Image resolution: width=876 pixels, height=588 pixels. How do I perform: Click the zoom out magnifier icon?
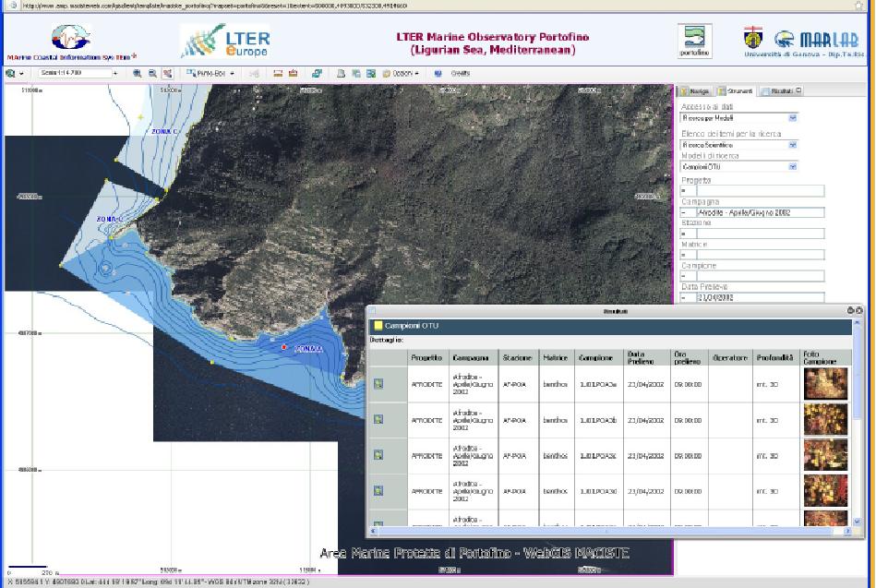tap(152, 72)
